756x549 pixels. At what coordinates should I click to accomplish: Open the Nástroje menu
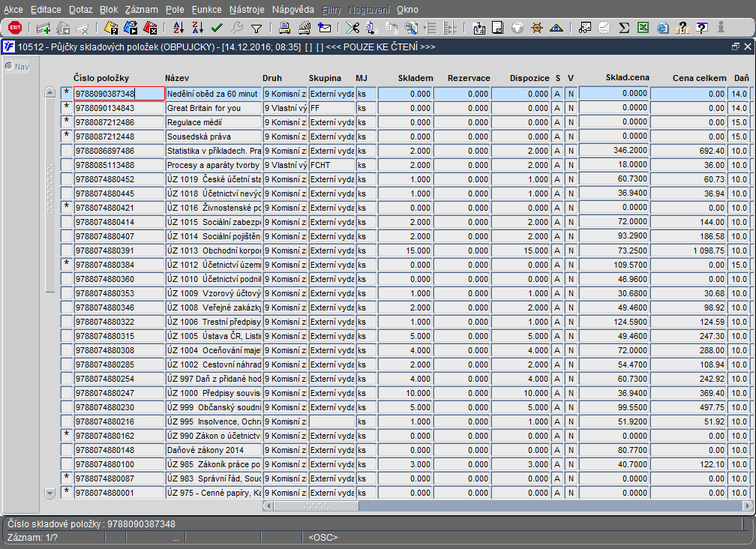point(247,10)
